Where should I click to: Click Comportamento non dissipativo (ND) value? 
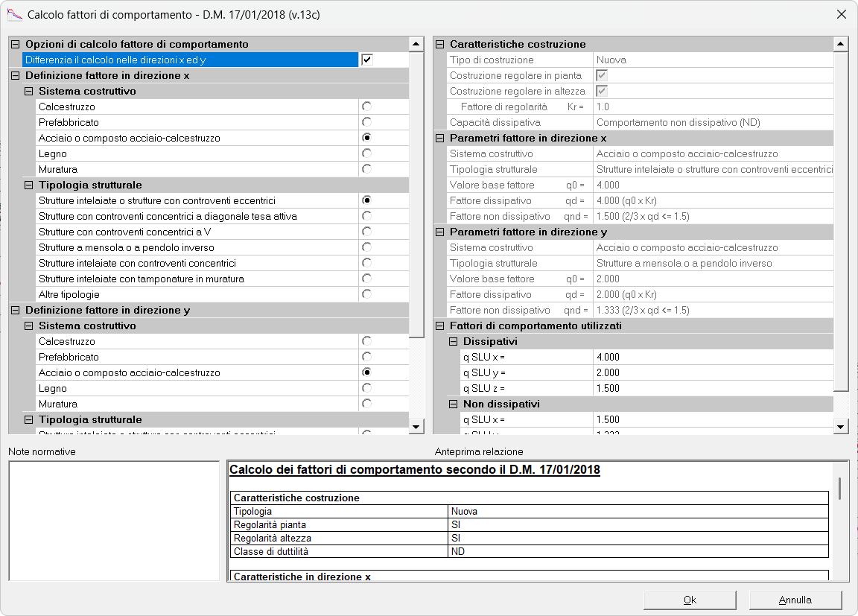[713, 123]
